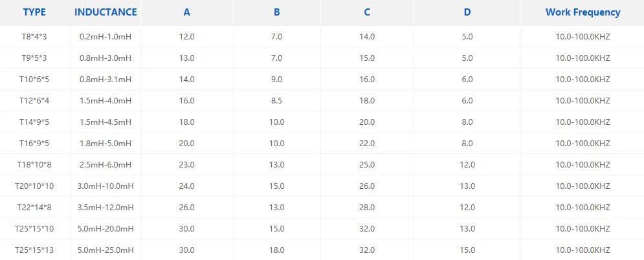The image size is (644, 260).
Task: Click the T14*9*5 type cell
Action: click(34, 122)
